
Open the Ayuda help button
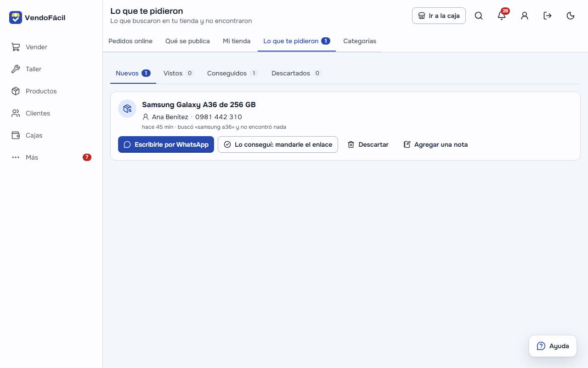553,346
